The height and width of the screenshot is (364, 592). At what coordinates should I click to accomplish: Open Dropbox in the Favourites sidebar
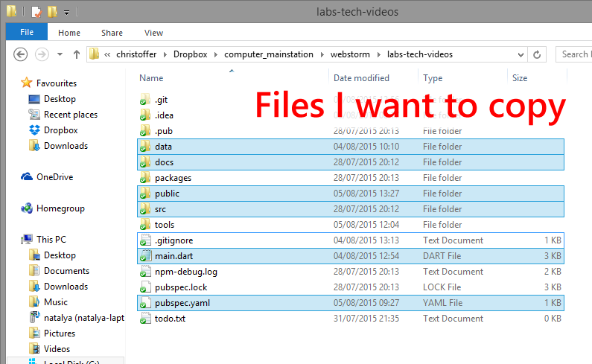click(61, 130)
